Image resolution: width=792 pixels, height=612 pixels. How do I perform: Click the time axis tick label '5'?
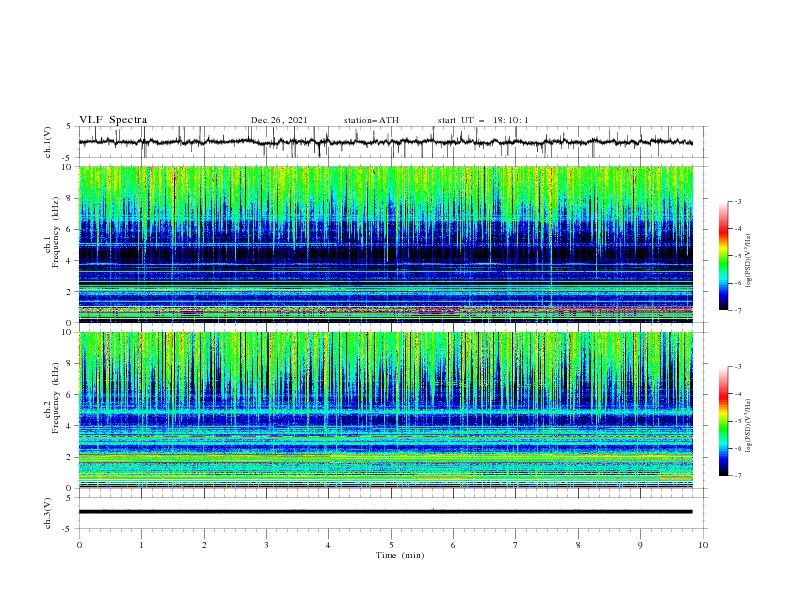click(x=391, y=545)
